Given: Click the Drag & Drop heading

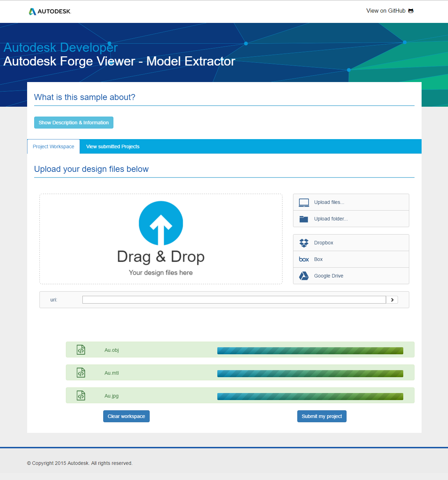Looking at the screenshot, I should tap(161, 257).
